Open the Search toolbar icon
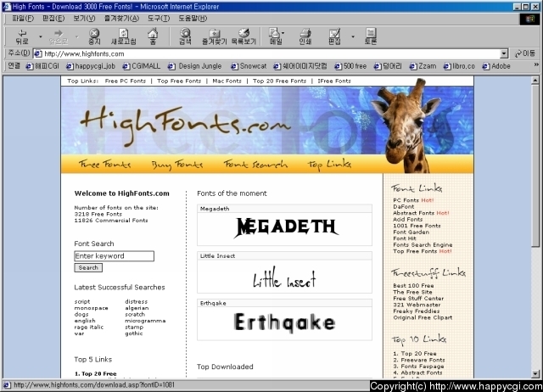This screenshot has width=543, height=392. tap(185, 36)
